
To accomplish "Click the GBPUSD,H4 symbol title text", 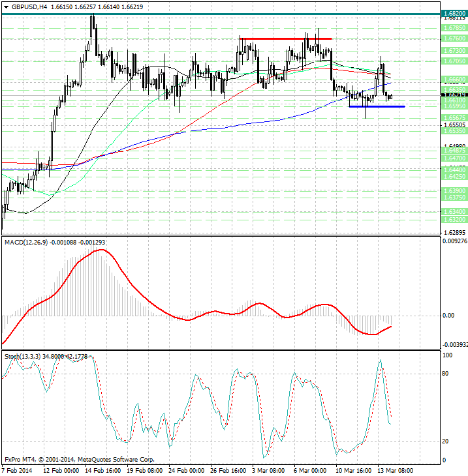I will tap(29, 7).
